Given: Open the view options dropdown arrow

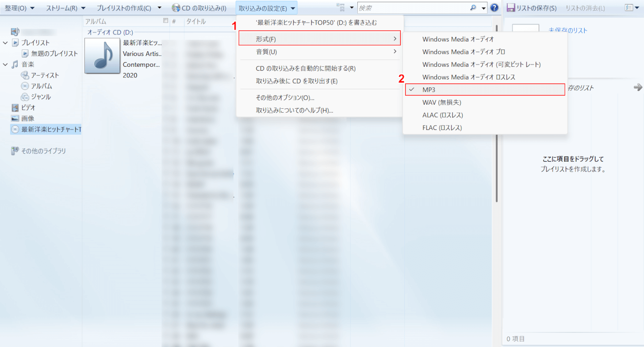Looking at the screenshot, I should [x=352, y=8].
